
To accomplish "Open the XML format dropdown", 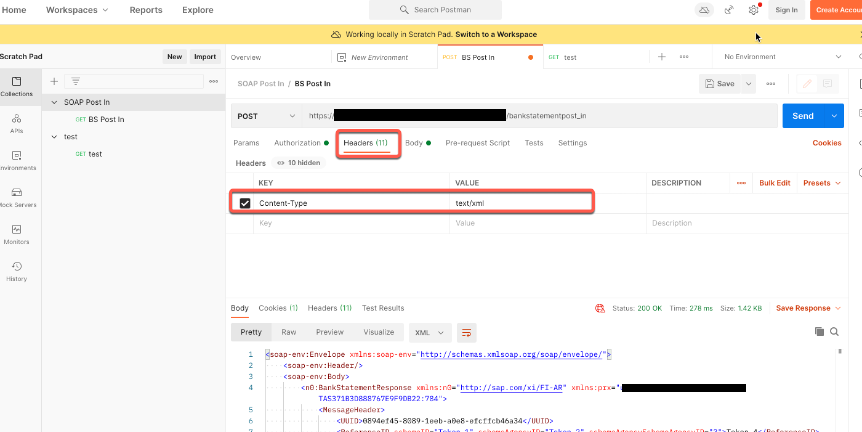I will click(x=429, y=331).
